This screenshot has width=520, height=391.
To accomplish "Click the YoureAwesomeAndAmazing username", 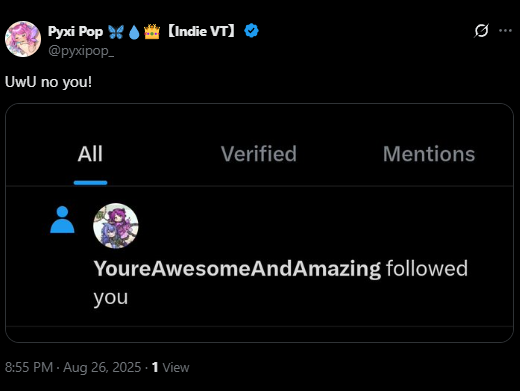I will (237, 268).
